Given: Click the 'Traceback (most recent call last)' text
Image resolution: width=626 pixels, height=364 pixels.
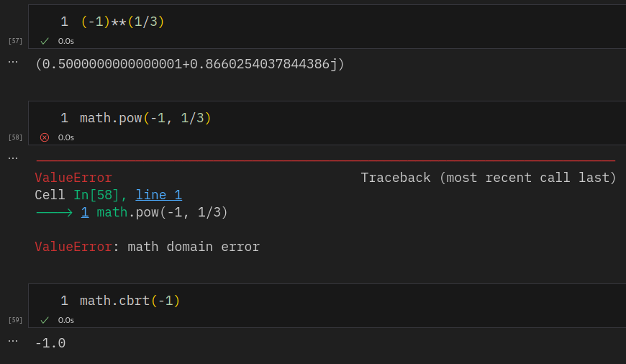Looking at the screenshot, I should 489,178.
